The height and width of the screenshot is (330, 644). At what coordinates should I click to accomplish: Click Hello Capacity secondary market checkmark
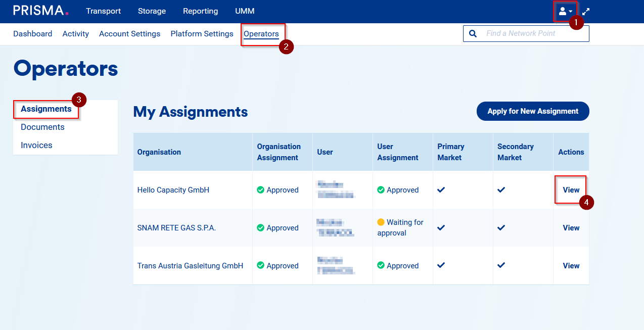coord(501,190)
